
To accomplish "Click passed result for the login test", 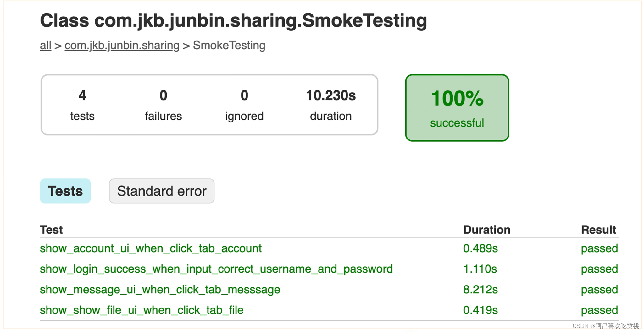I will (x=599, y=269).
